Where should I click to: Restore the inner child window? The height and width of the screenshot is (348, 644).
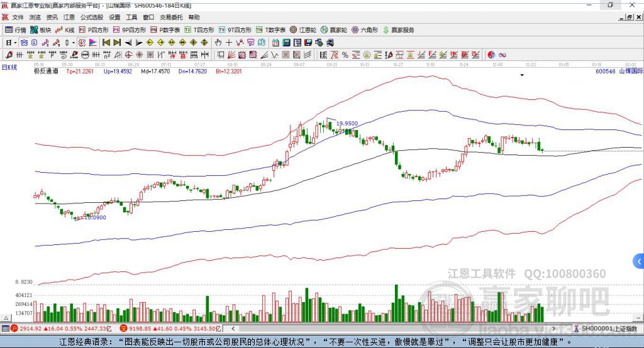tap(629, 17)
